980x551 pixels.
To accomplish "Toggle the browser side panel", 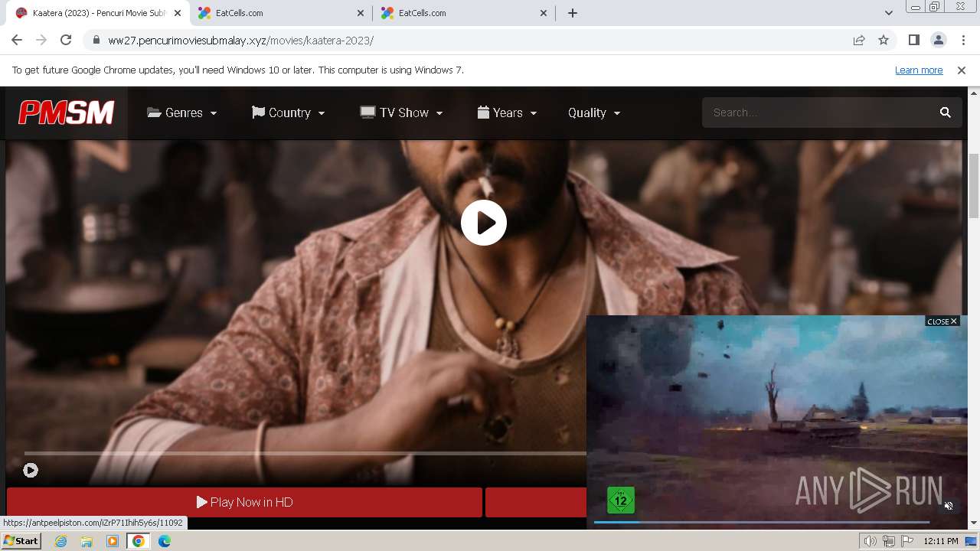I will tap(913, 41).
